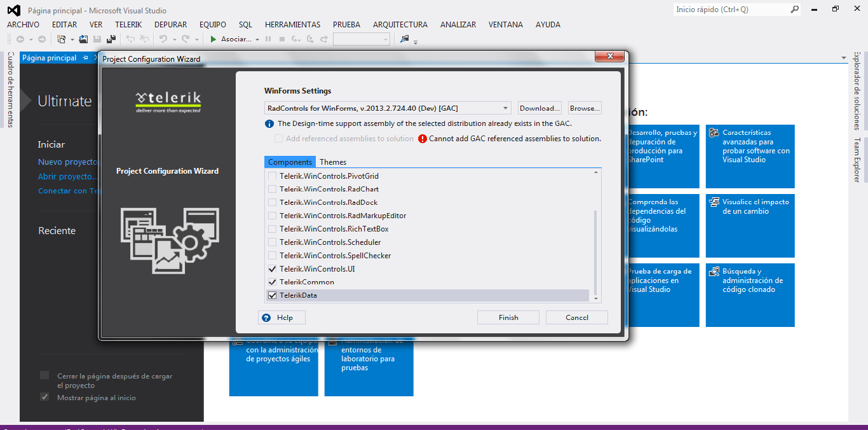Click the Save All toolbar icon

click(111, 39)
